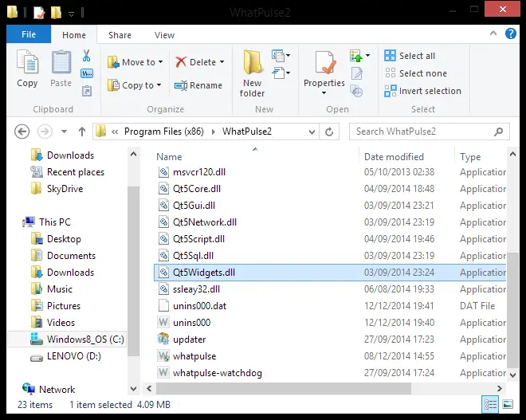Switch to large icons view in status bar

click(508, 404)
